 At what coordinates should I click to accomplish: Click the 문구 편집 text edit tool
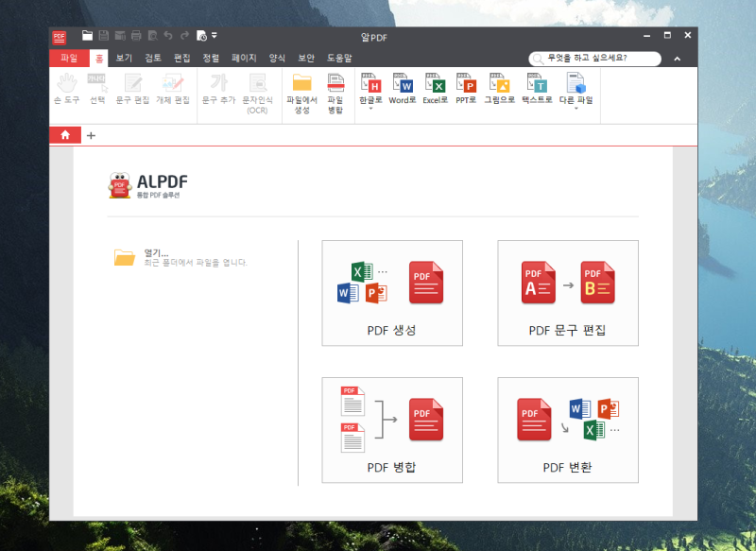pyautogui.click(x=132, y=89)
